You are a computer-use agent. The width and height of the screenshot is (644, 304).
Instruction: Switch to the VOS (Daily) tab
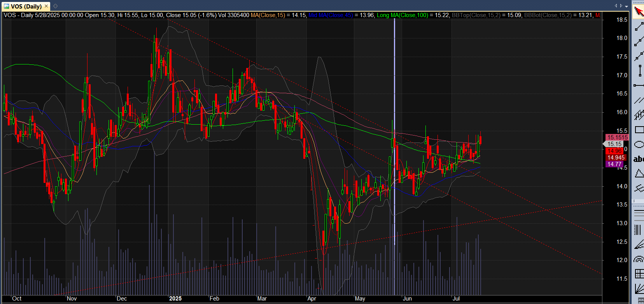click(x=26, y=6)
